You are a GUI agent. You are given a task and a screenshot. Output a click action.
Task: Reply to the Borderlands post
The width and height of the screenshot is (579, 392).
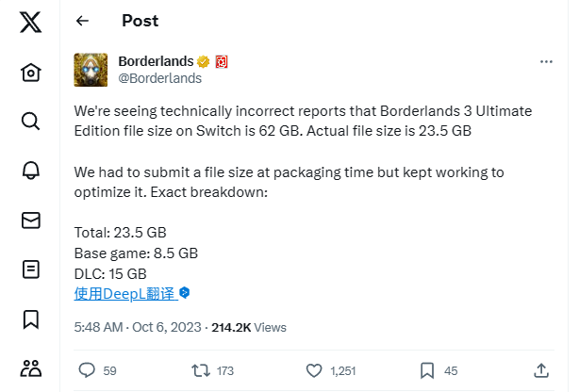87,370
